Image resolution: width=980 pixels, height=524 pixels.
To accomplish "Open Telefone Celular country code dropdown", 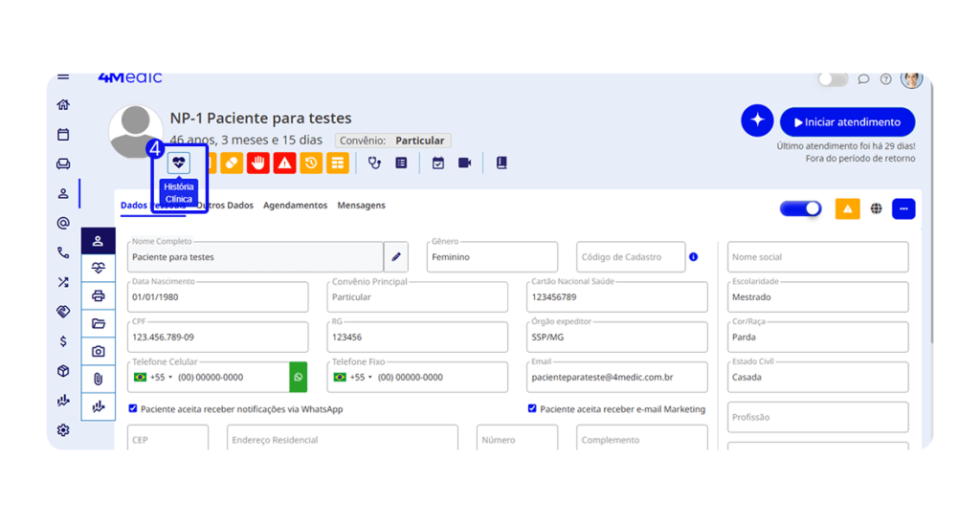I will (155, 378).
